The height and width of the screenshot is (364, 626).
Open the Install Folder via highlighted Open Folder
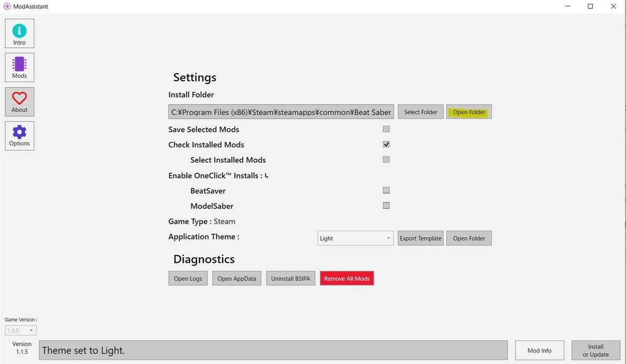(469, 112)
